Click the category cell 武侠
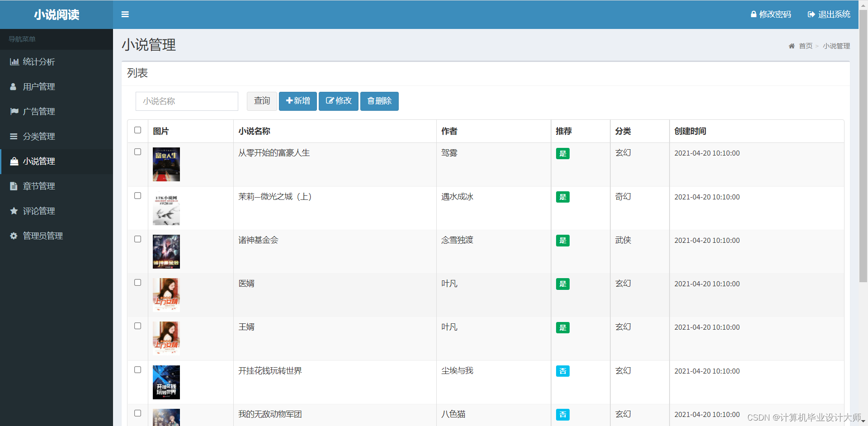Image resolution: width=868 pixels, height=426 pixels. click(x=623, y=241)
